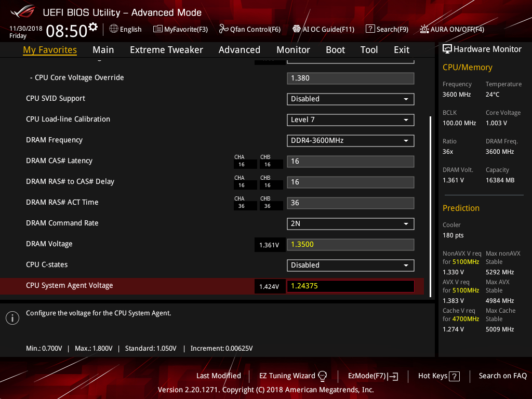Click the Temperature 24°C value

coord(493,95)
